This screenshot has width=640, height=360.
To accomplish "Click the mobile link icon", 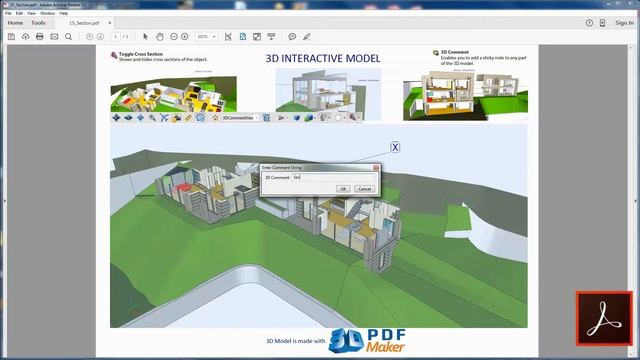I will [602, 23].
